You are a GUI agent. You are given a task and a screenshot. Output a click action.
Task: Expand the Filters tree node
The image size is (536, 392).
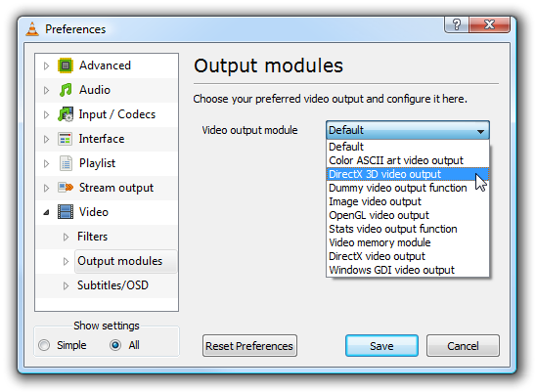[x=66, y=237]
